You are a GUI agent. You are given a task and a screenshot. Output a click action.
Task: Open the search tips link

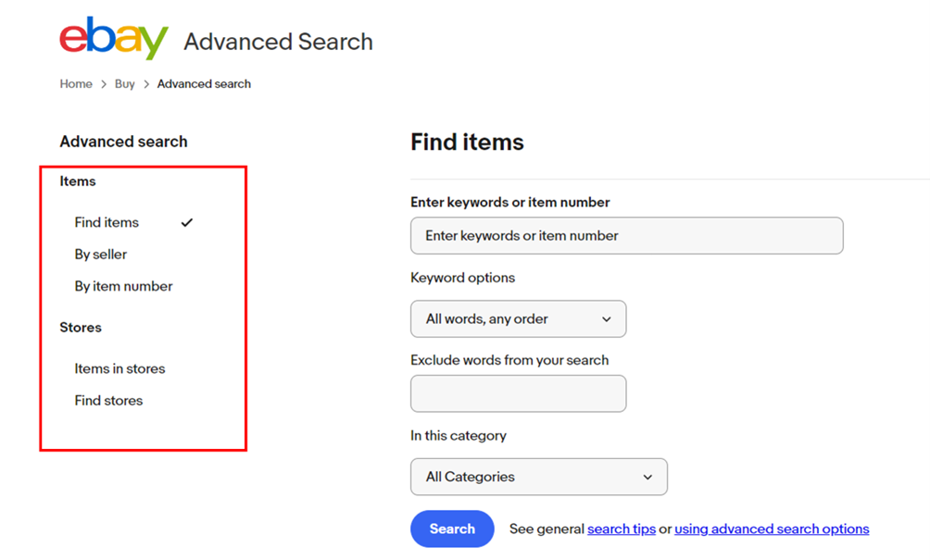(x=621, y=529)
